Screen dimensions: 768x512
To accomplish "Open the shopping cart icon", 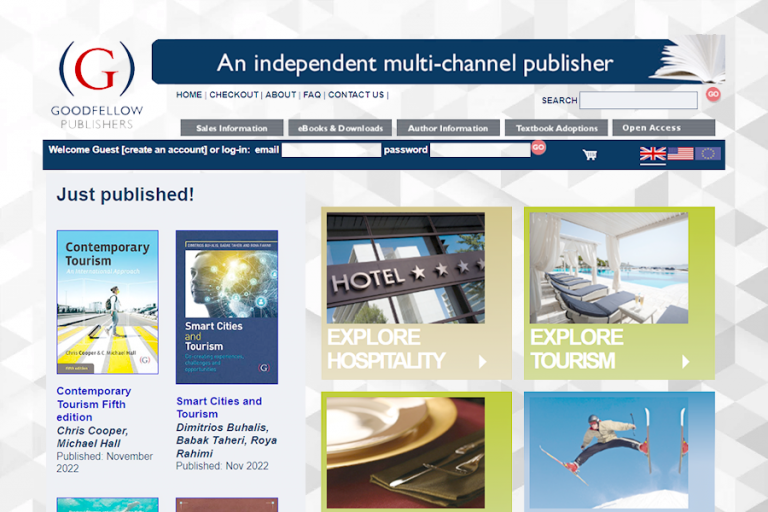I will point(590,155).
